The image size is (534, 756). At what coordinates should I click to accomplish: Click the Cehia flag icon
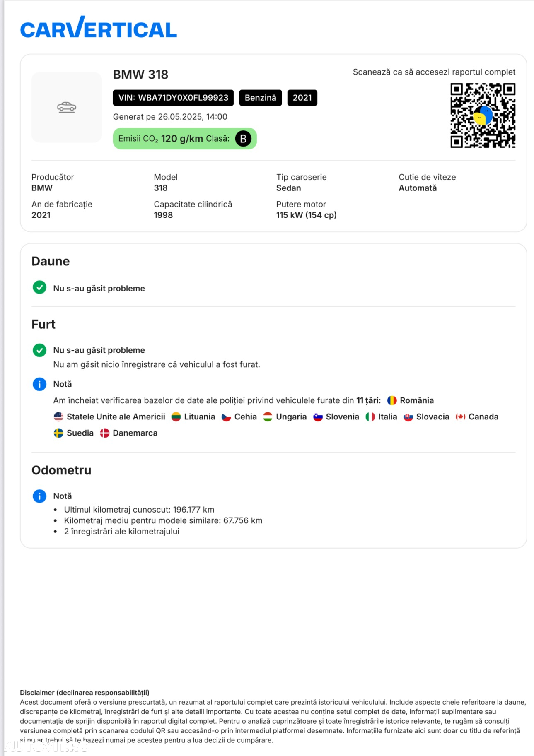click(x=226, y=417)
